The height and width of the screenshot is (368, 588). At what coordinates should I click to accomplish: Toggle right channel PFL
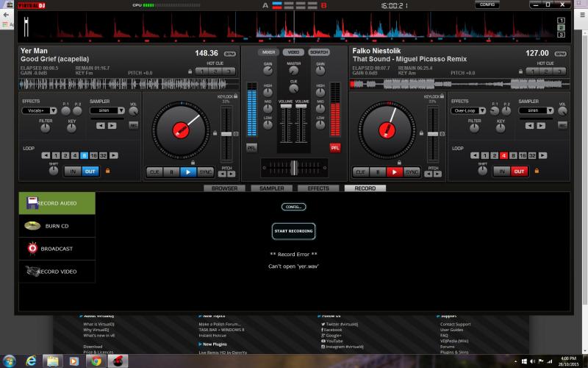click(335, 148)
